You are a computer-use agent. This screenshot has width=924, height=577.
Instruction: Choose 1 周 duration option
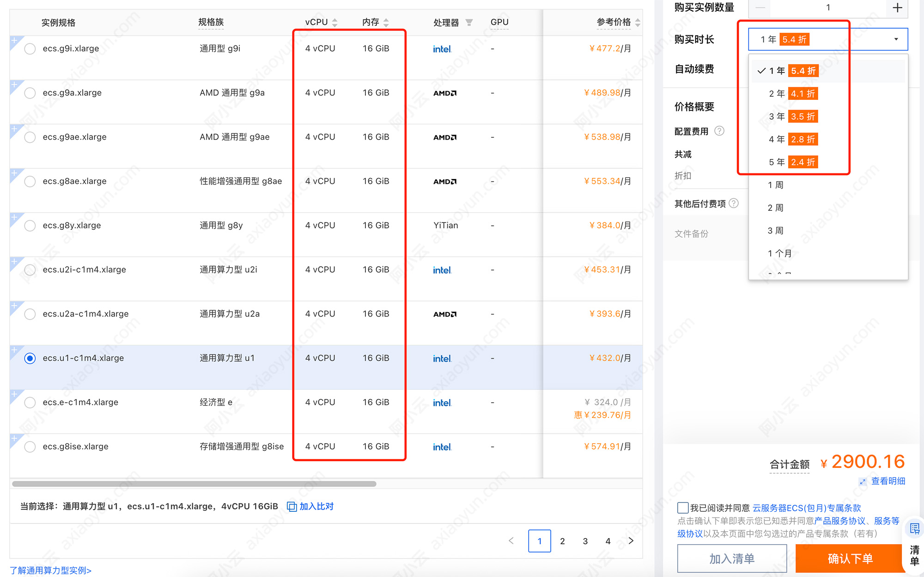click(828, 185)
